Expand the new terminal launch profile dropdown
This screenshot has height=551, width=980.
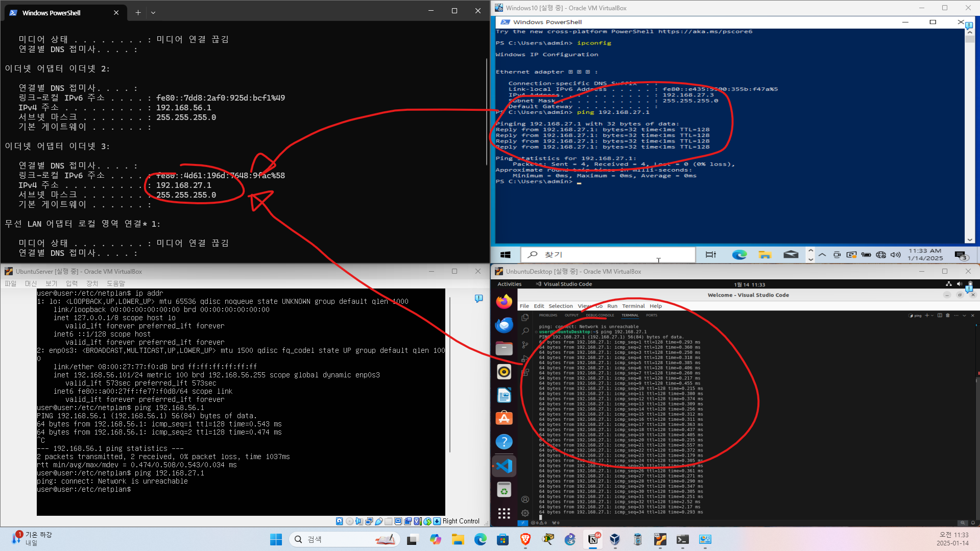coord(932,316)
